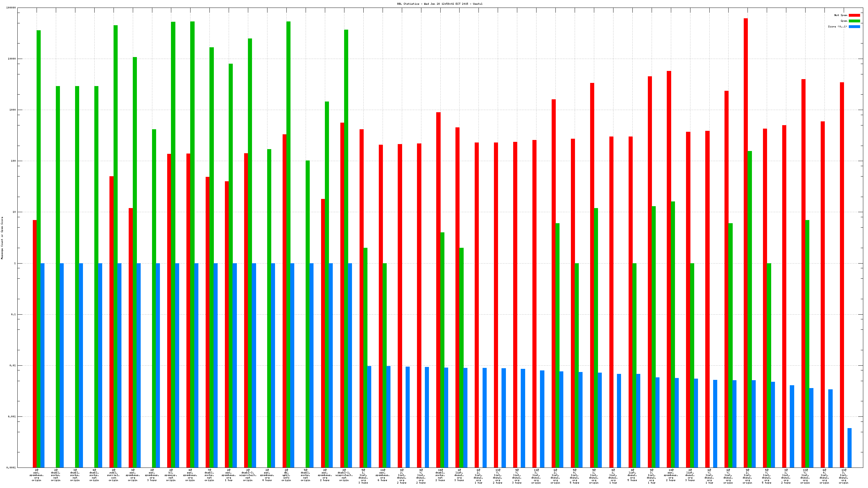Click the bl.spamcop.net origin x-axis label

[x=171, y=475]
